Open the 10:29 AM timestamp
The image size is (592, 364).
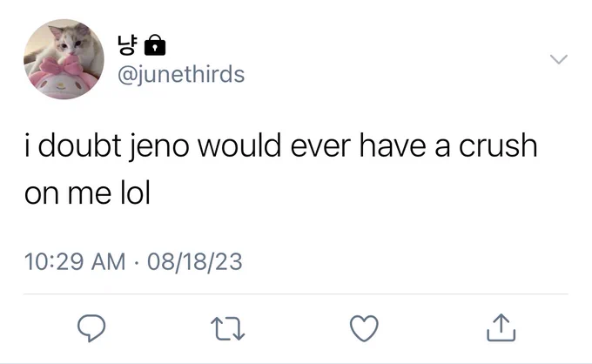pyautogui.click(x=75, y=261)
